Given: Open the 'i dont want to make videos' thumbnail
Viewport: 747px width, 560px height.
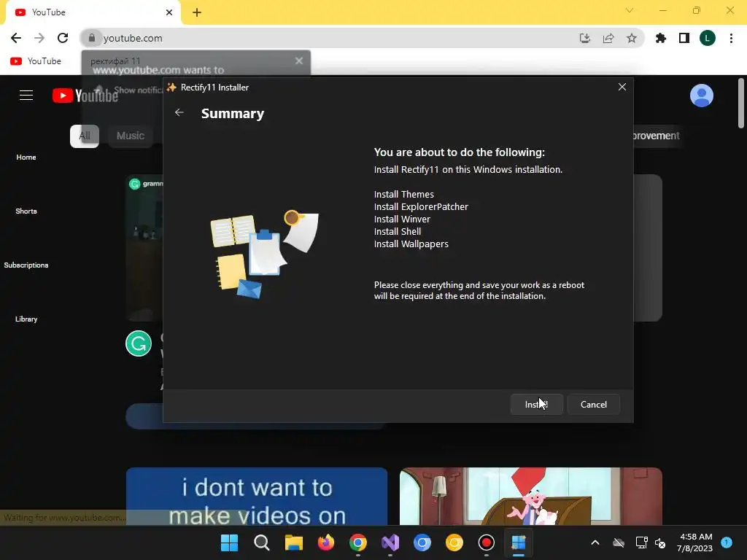Looking at the screenshot, I should (257, 496).
